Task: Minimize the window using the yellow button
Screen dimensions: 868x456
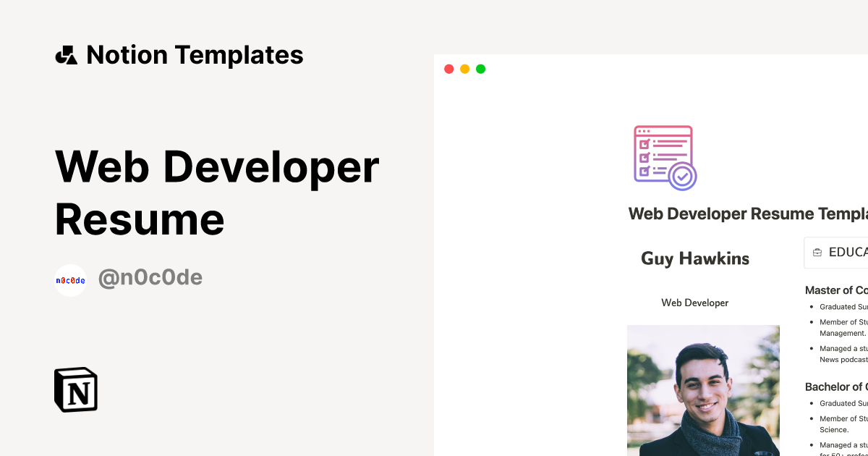Action: point(464,69)
